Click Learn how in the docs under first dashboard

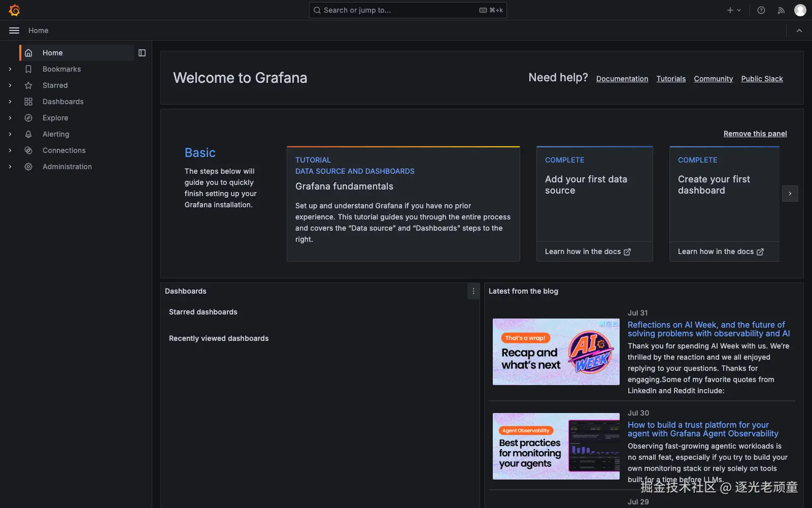click(721, 251)
